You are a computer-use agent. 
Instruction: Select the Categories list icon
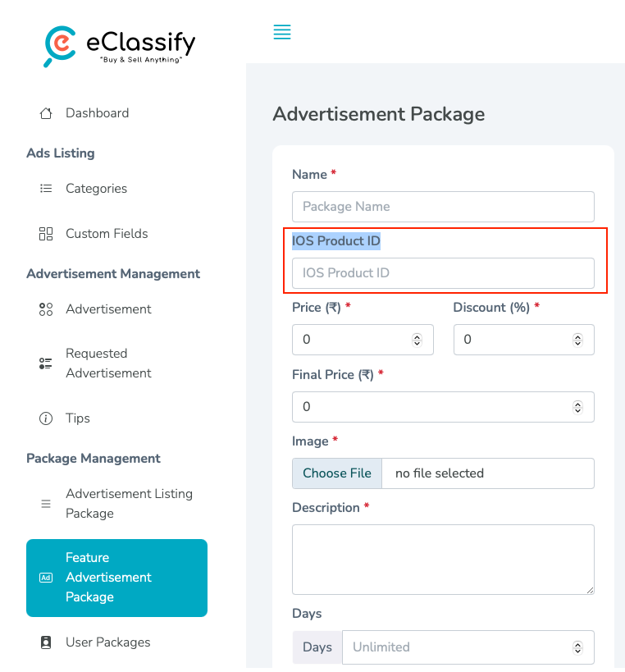pyautogui.click(x=46, y=188)
